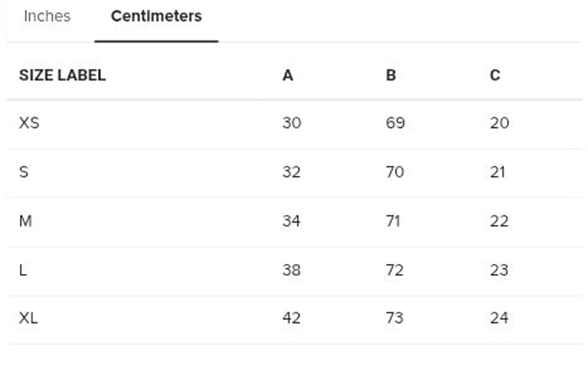Image resolution: width=588 pixels, height=385 pixels.
Task: Switch to the Inches tab
Action: 47,16
